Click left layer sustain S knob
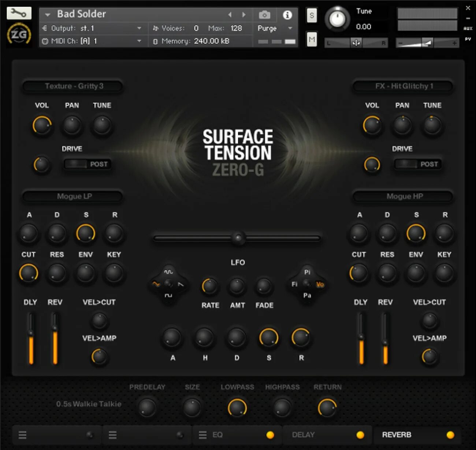The height and width of the screenshot is (450, 476). (x=86, y=233)
